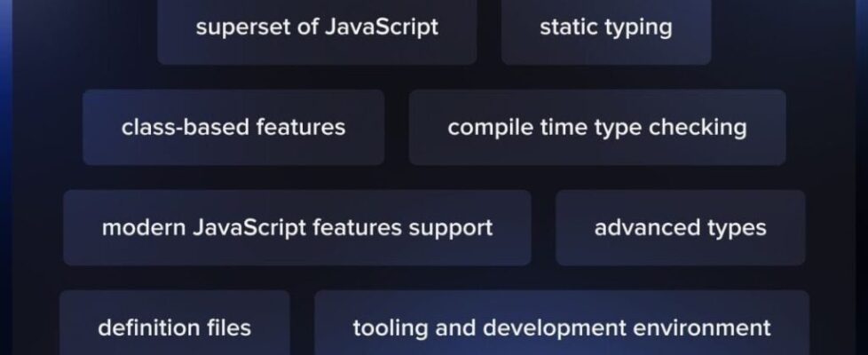
Task: Click the "compile time type checking" tile
Action: coord(596,128)
